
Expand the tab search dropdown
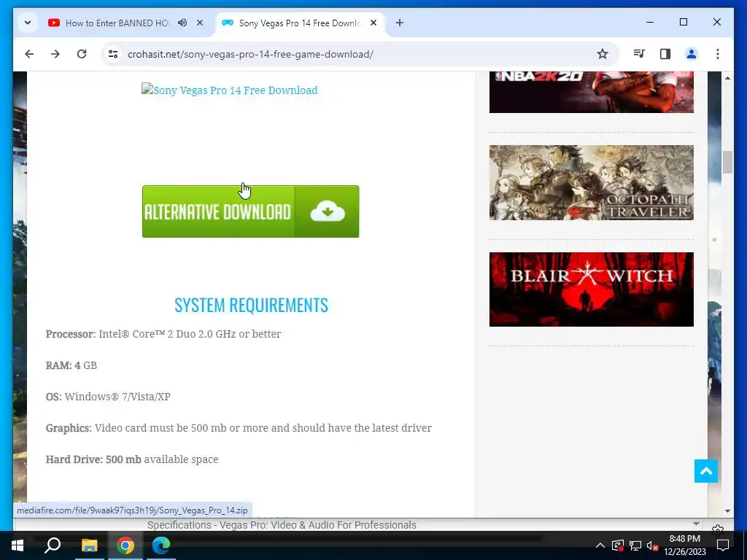pyautogui.click(x=28, y=23)
